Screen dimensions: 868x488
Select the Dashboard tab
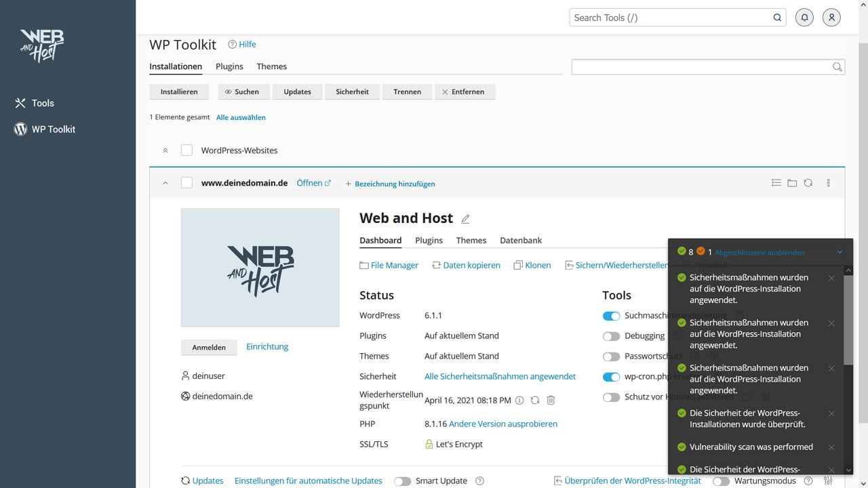coord(380,241)
